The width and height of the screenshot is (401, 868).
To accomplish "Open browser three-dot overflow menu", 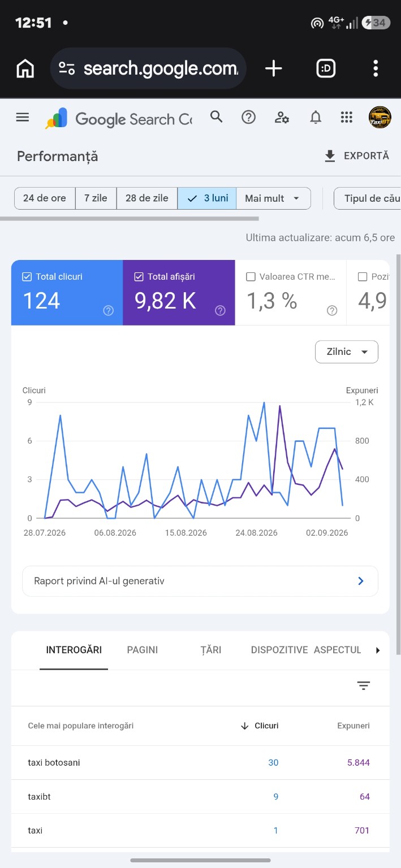I will click(376, 69).
